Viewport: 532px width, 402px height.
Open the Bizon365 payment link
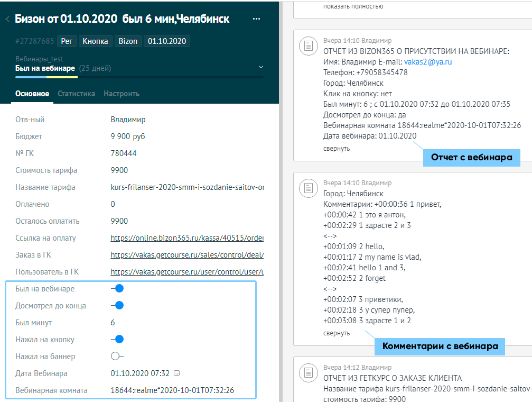pyautogui.click(x=187, y=238)
